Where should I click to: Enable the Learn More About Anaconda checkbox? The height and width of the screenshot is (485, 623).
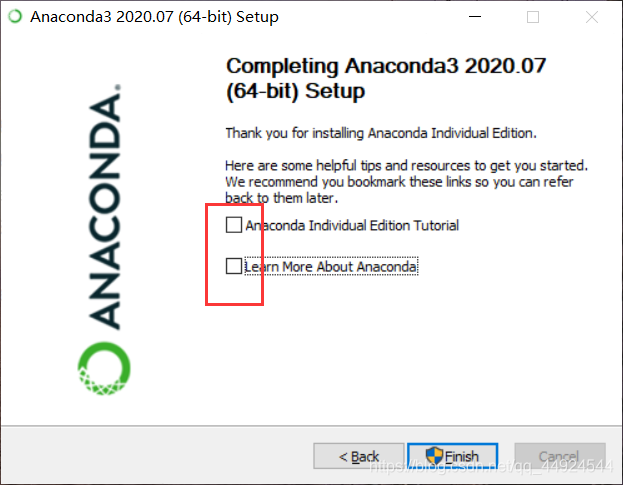click(234, 266)
